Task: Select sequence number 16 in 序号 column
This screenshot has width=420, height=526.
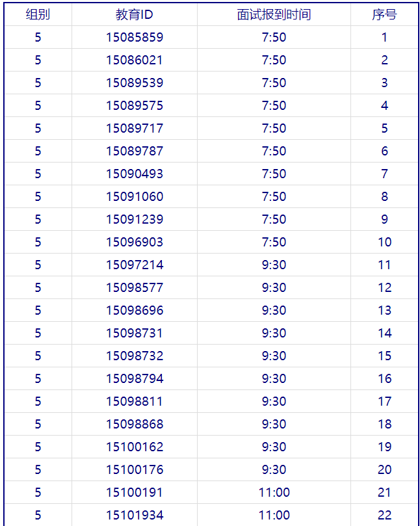Action: coord(384,379)
